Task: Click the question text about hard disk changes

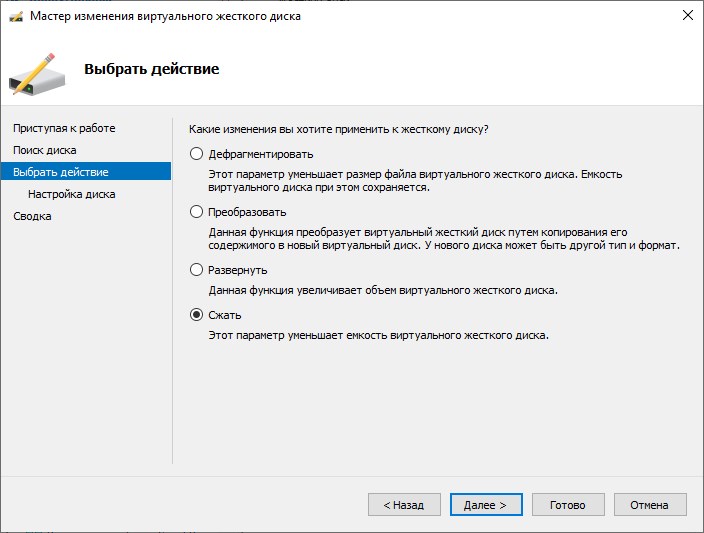Action: pyautogui.click(x=338, y=129)
